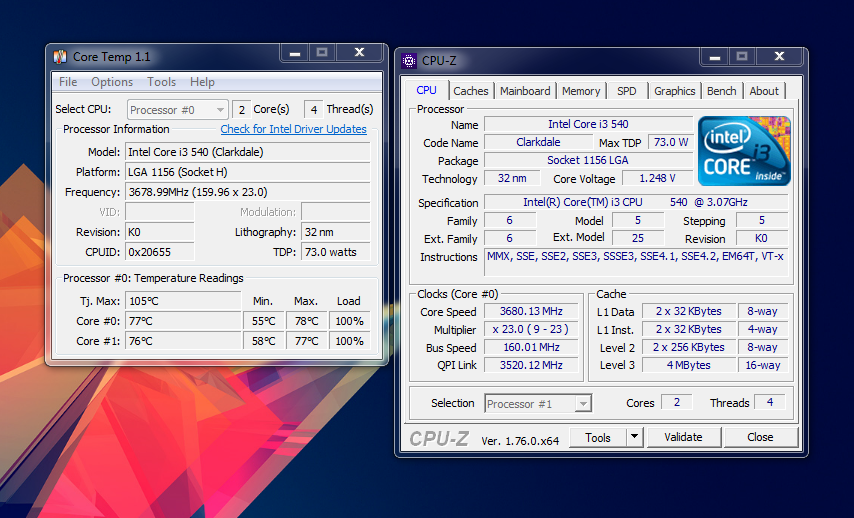Click the Instructions list MMX, SSE, SSE2
The height and width of the screenshot is (518, 854).
[636, 263]
